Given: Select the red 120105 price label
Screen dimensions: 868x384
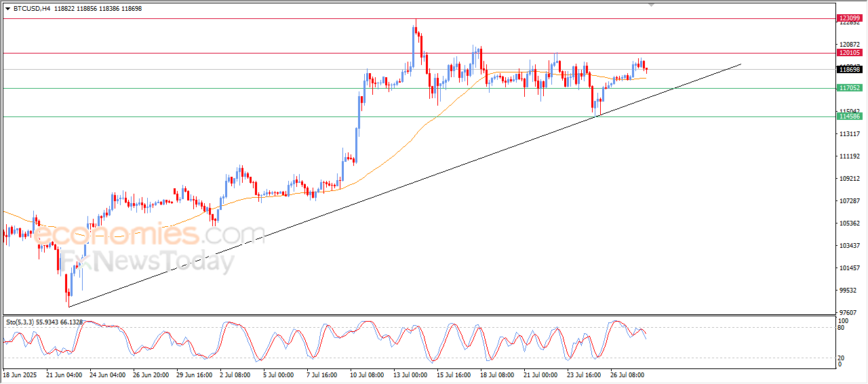Looking at the screenshot, I should (850, 53).
